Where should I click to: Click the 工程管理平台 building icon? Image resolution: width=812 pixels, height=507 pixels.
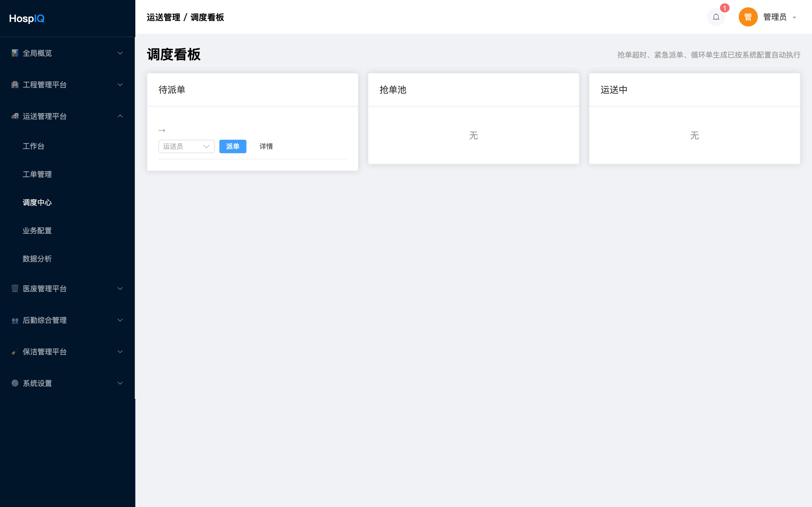coord(15,85)
